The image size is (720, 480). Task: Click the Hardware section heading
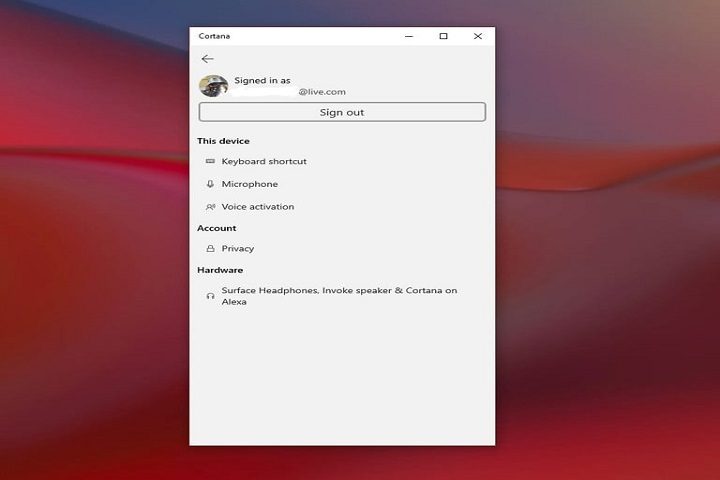tap(220, 270)
